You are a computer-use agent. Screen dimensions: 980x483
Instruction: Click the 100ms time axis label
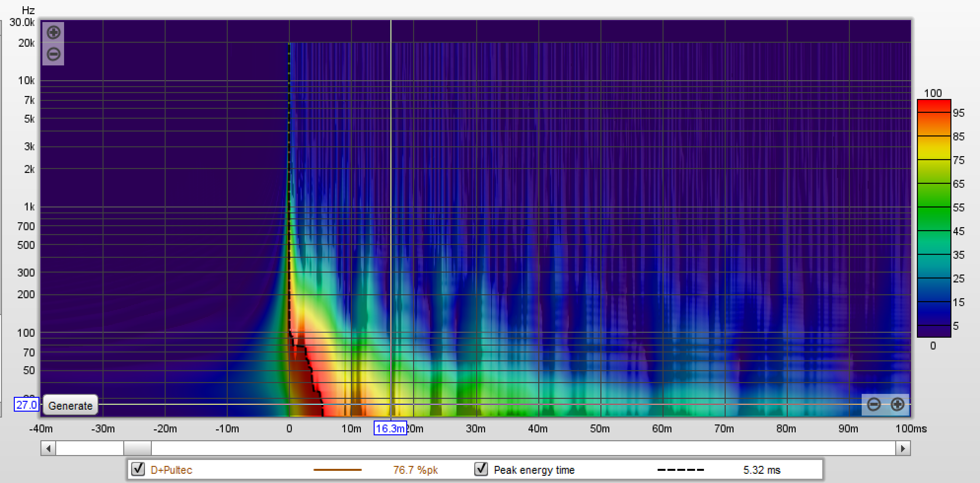pyautogui.click(x=911, y=428)
